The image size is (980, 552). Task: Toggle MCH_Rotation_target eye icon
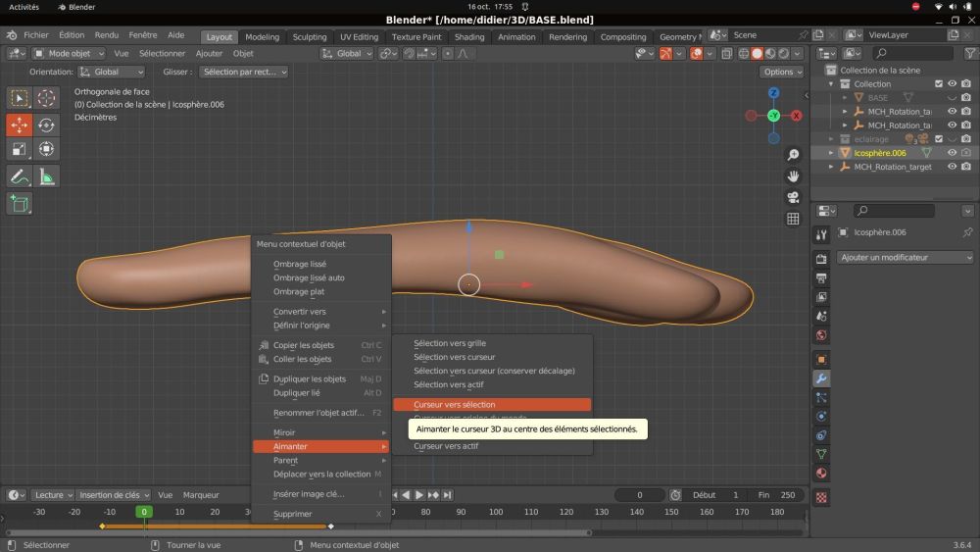tap(952, 167)
